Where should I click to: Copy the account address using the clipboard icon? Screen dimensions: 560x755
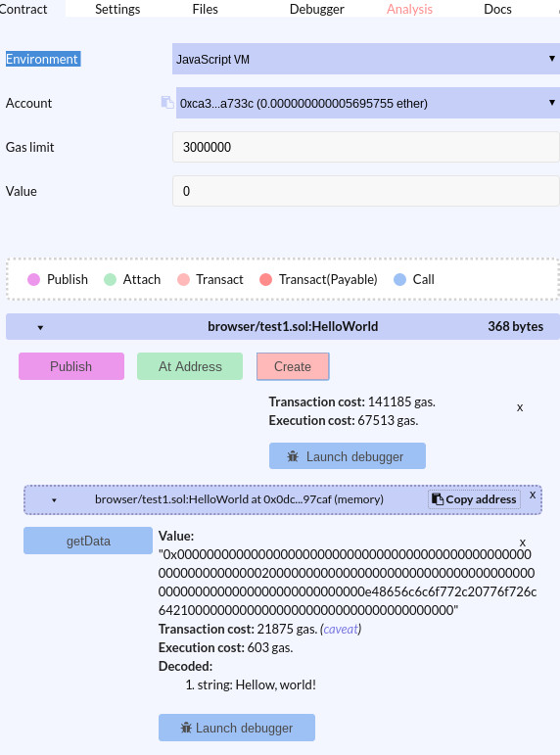[x=167, y=102]
